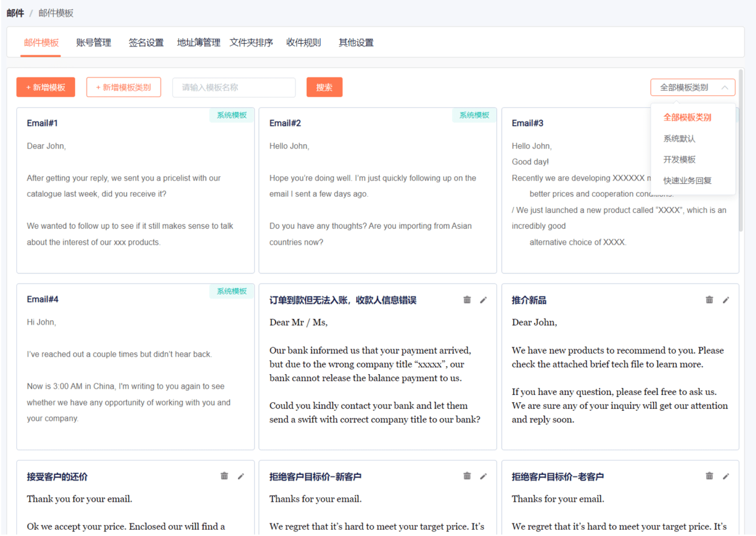Edit the 订单到款但无法入账 template
Screen dimensions: 756x536
pyautogui.click(x=483, y=300)
